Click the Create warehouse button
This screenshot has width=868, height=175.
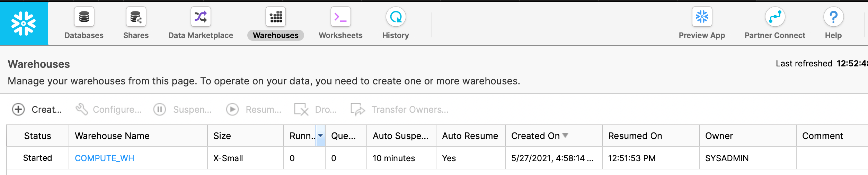pos(37,109)
